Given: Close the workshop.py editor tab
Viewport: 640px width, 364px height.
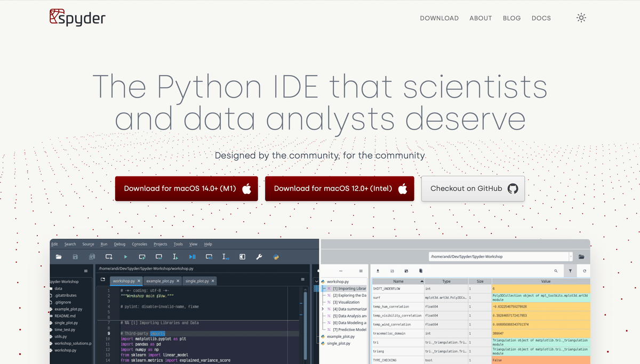Looking at the screenshot, I should tap(139, 281).
